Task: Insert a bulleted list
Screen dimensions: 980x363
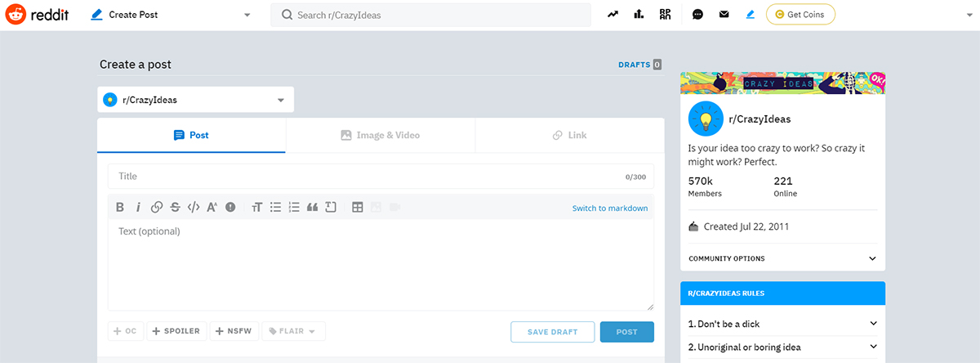Action: (275, 208)
